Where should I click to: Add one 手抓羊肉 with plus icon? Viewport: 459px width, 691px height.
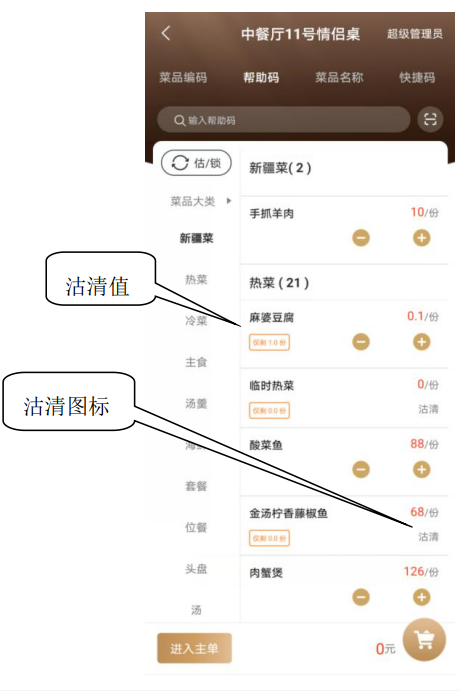pos(422,238)
